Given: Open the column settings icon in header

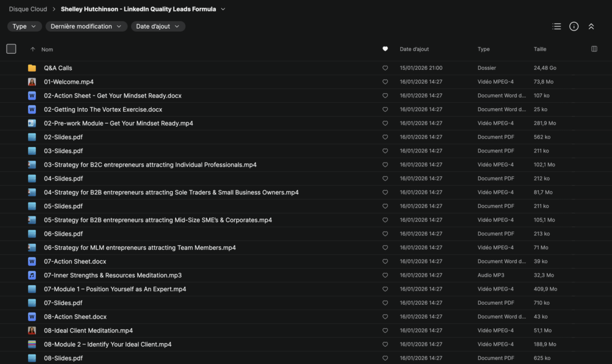Looking at the screenshot, I should click(x=594, y=49).
